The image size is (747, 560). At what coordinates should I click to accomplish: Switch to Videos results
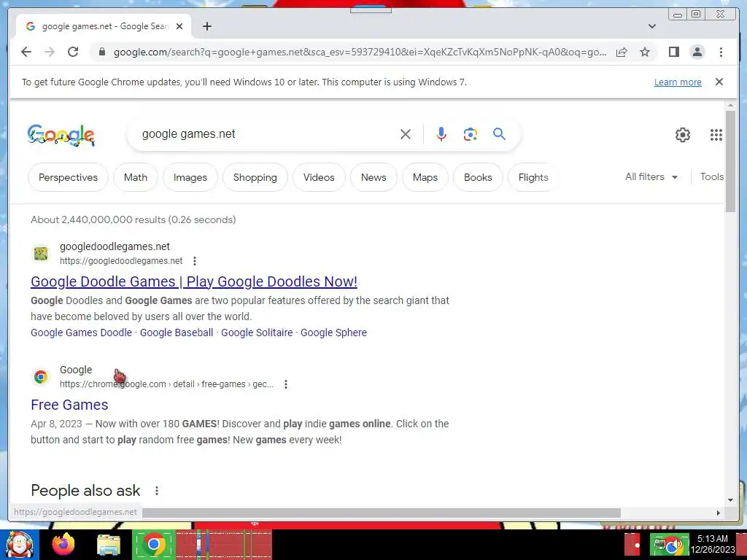[319, 177]
